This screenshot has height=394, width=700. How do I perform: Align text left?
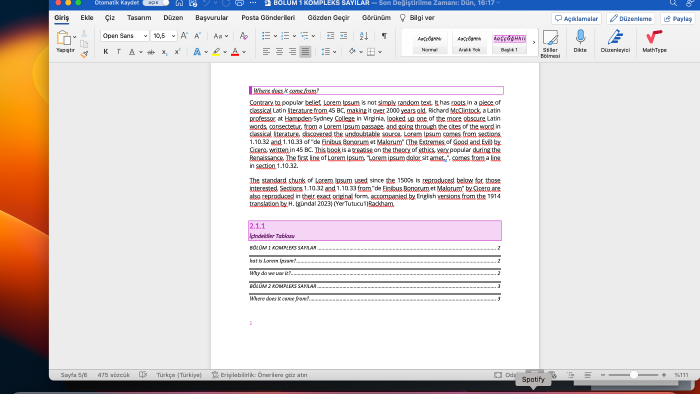(x=266, y=52)
